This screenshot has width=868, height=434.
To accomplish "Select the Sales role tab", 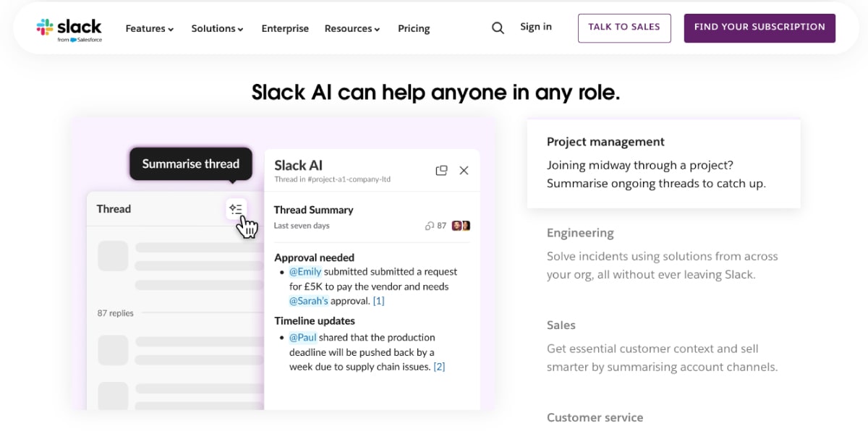I will pyautogui.click(x=663, y=346).
